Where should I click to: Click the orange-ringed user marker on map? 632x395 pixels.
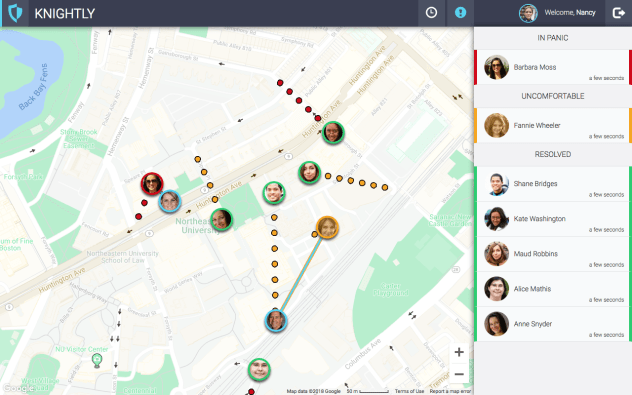(x=327, y=227)
